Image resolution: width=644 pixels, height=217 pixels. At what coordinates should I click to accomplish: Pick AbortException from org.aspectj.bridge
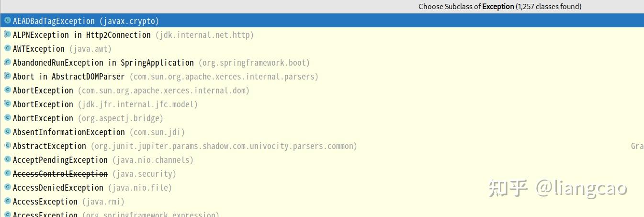[43, 118]
